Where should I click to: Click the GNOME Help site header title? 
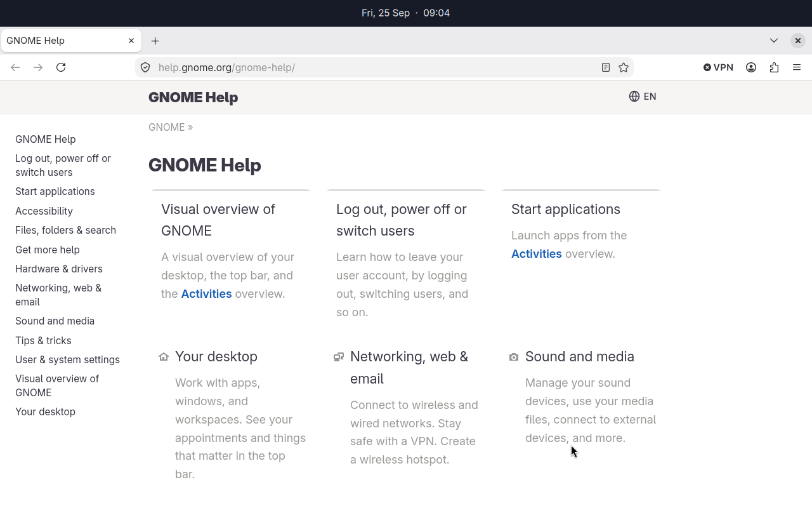(193, 97)
